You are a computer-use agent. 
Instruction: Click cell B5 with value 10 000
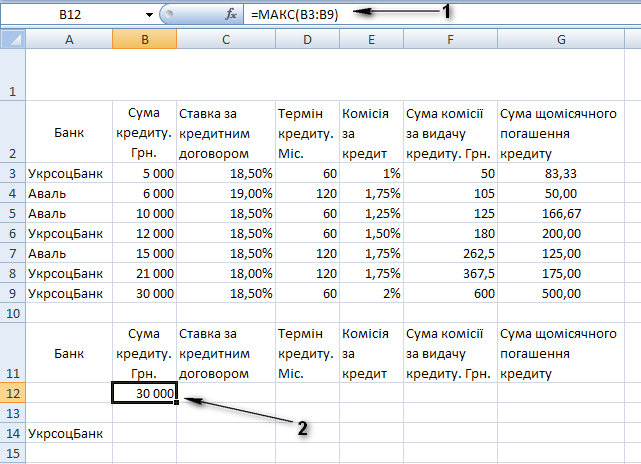coord(144,213)
